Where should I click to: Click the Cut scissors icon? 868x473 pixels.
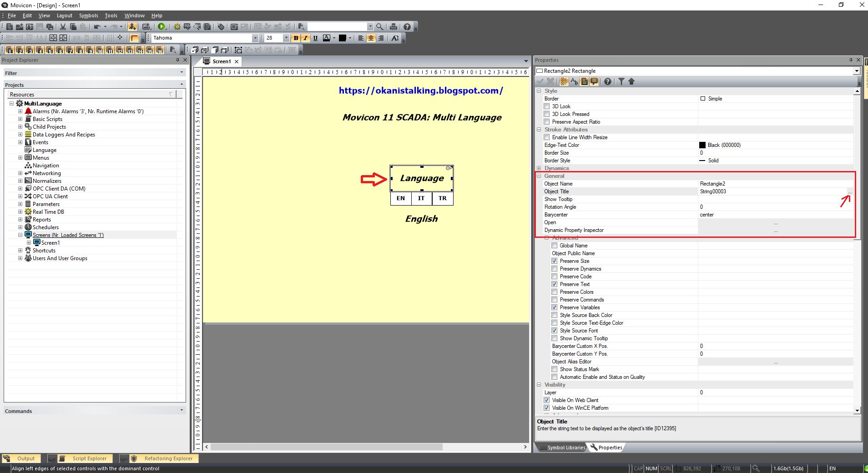coord(63,27)
